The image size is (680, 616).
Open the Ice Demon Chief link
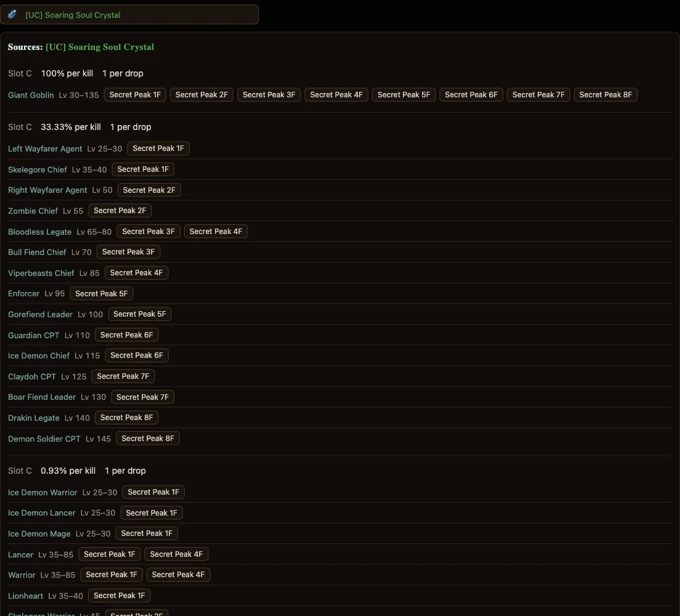click(39, 355)
